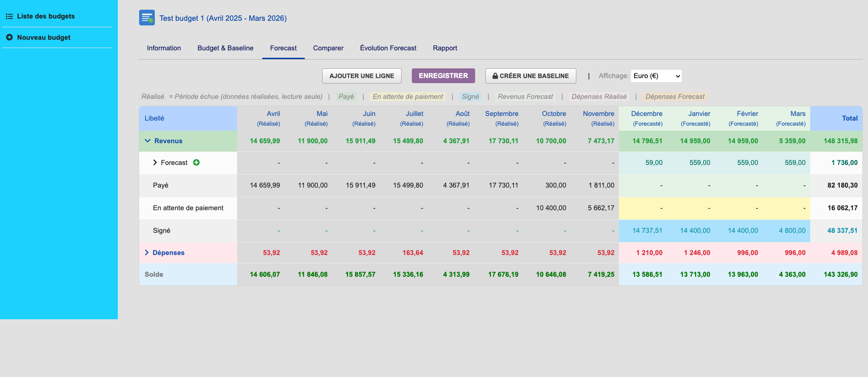Screen dimensions: 868x377
Task: Select the Information tab
Action: (164, 48)
